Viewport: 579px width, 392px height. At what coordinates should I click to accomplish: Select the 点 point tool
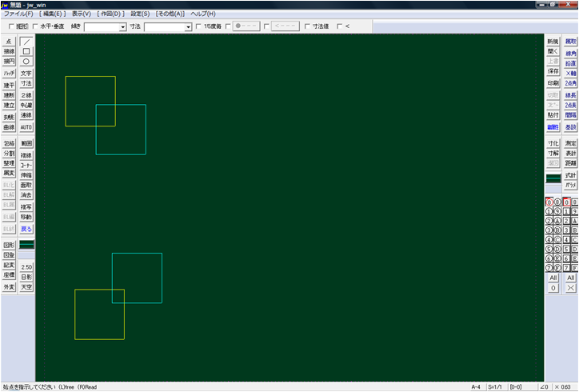pyautogui.click(x=9, y=41)
